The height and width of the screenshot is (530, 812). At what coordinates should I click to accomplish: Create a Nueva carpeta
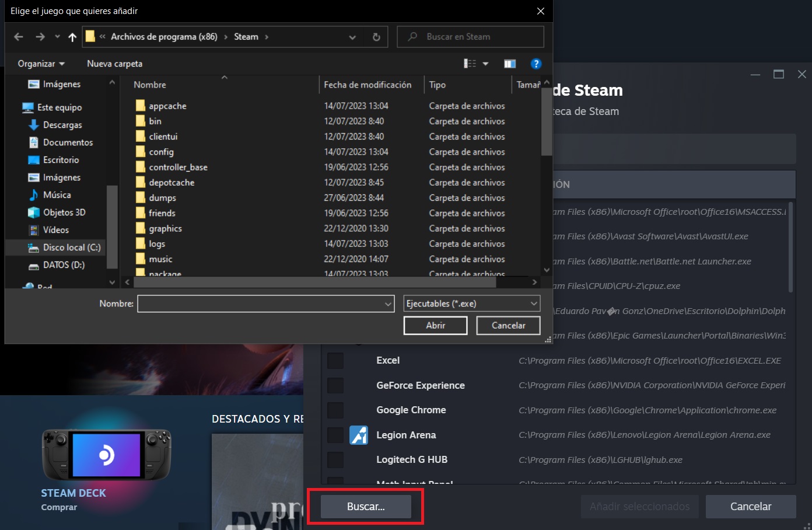point(114,64)
